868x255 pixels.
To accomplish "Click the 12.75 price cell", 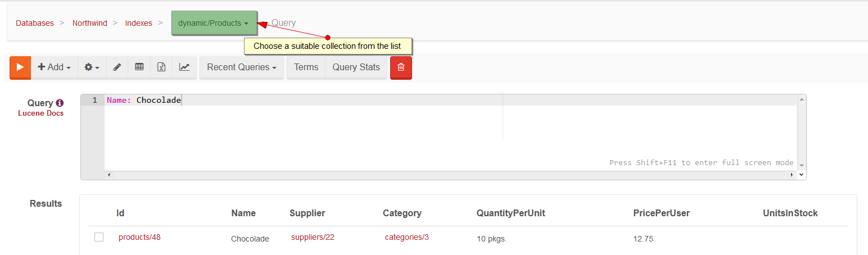I will click(643, 239).
